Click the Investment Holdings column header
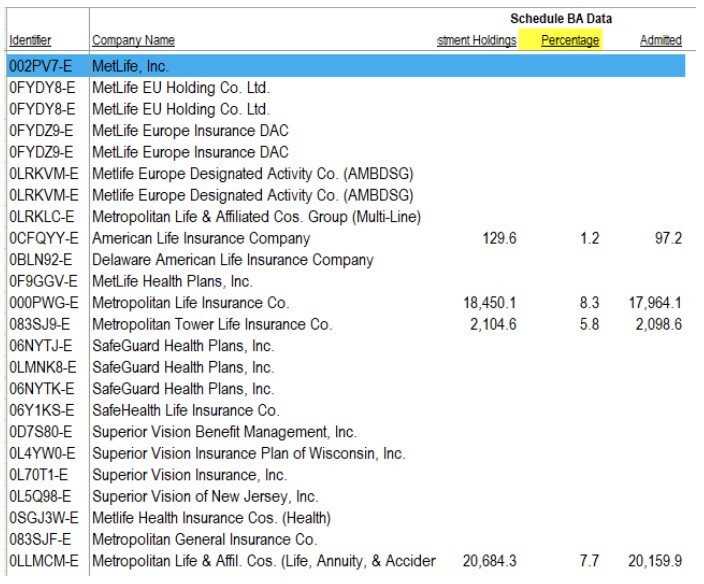 476,40
